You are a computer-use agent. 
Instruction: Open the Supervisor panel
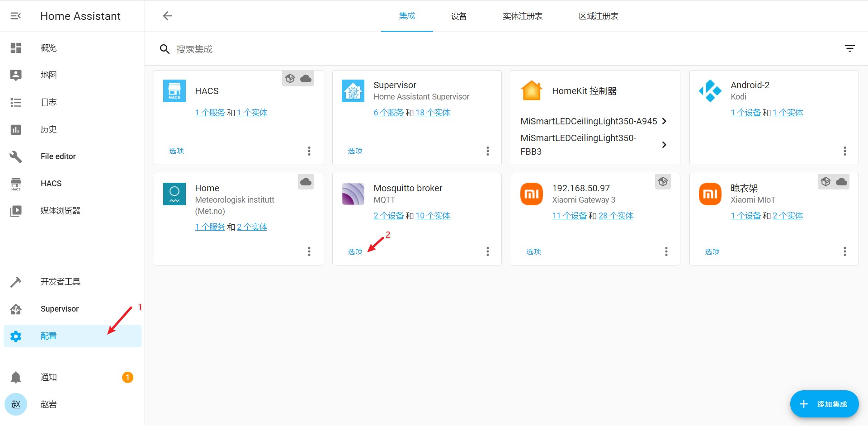59,308
